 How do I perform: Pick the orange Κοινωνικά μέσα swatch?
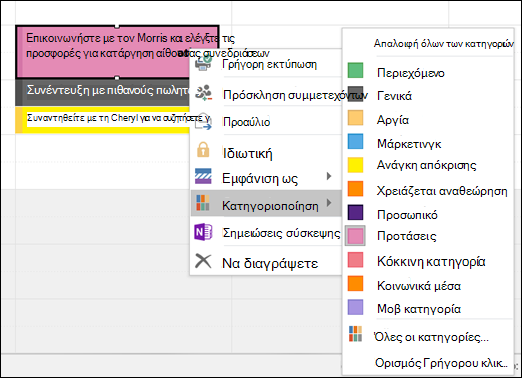tap(355, 283)
